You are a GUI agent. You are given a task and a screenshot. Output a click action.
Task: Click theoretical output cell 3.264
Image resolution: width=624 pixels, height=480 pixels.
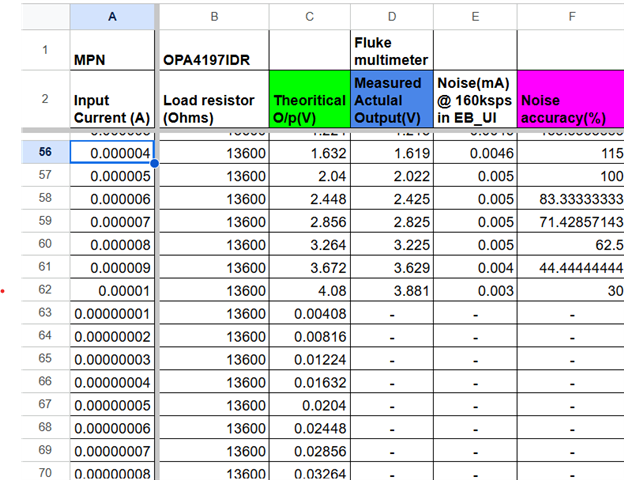tap(310, 244)
